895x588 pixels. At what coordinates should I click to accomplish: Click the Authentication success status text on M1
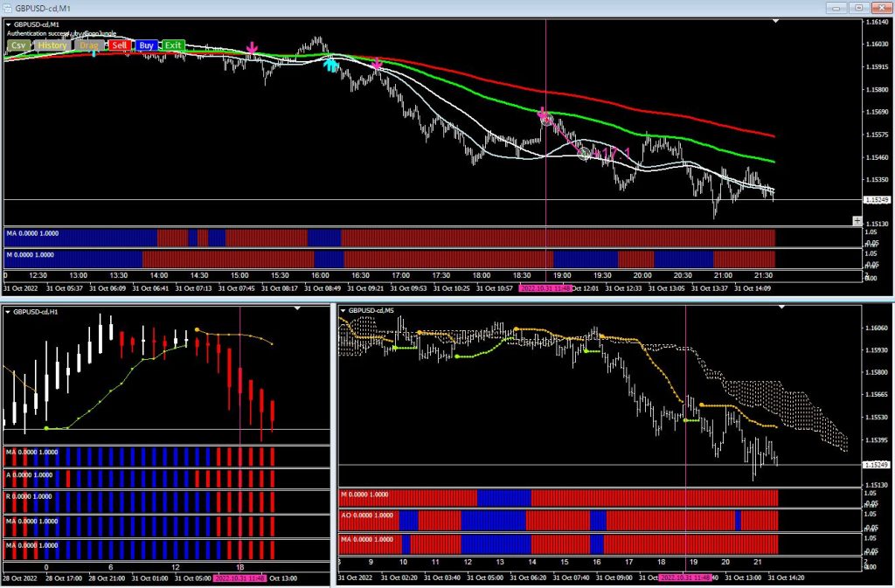pyautogui.click(x=62, y=34)
